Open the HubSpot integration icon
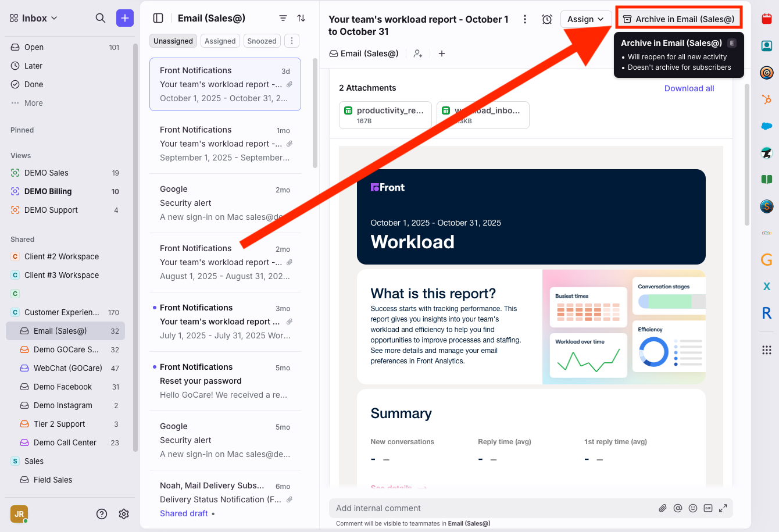The image size is (779, 532). click(766, 99)
